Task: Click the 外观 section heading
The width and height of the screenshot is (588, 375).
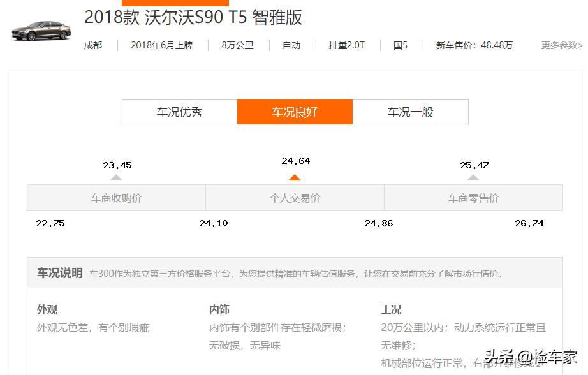Action: [47, 309]
